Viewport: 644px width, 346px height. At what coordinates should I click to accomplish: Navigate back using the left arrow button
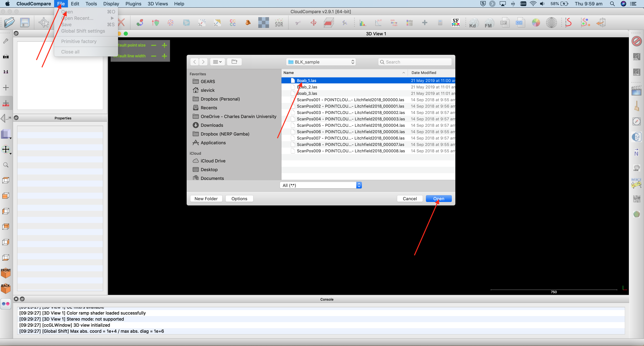[x=195, y=61]
